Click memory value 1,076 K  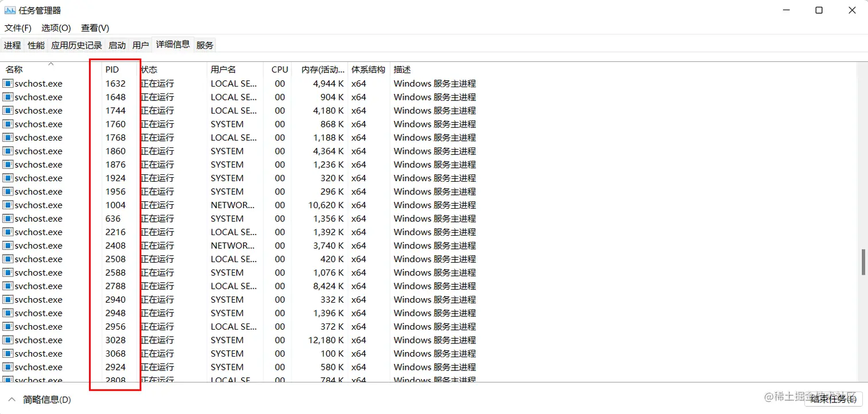tap(328, 272)
